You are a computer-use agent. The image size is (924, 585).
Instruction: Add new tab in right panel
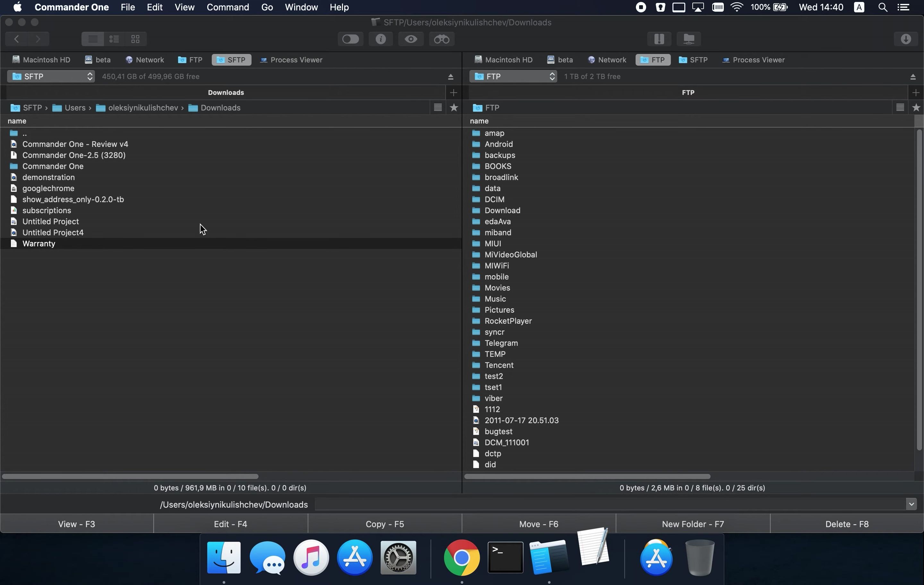tap(916, 92)
